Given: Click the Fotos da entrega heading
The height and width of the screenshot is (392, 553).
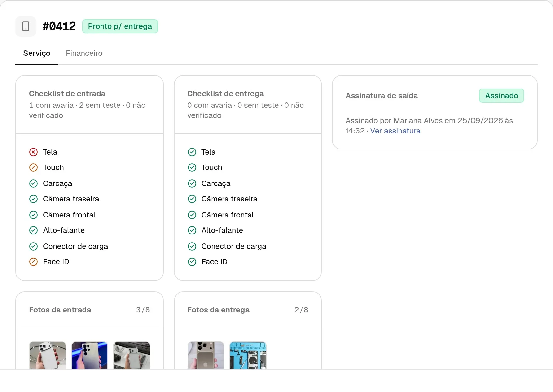Looking at the screenshot, I should (218, 310).
